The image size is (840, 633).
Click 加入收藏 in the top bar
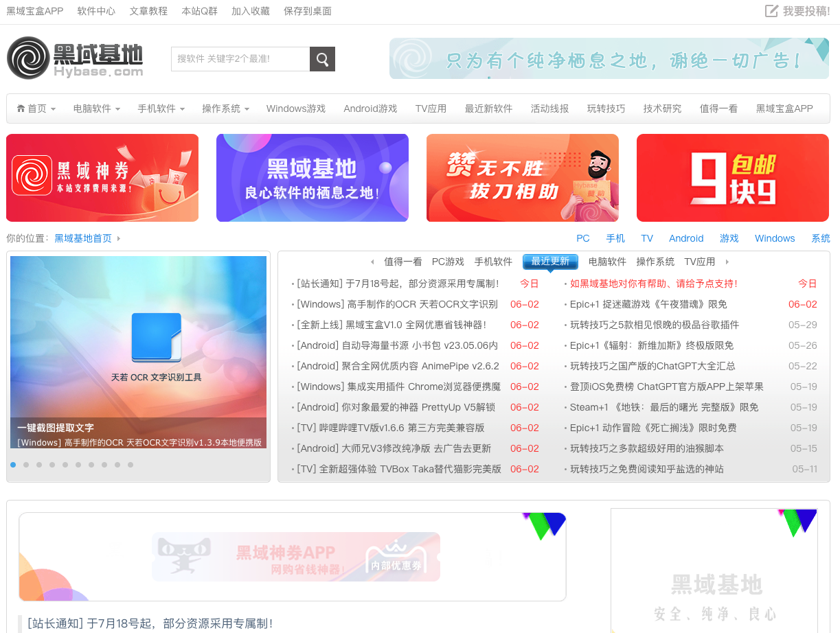pyautogui.click(x=251, y=11)
